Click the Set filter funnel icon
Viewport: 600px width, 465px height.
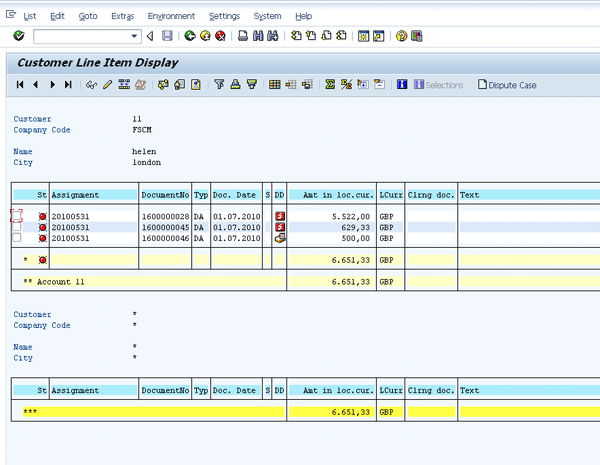219,85
